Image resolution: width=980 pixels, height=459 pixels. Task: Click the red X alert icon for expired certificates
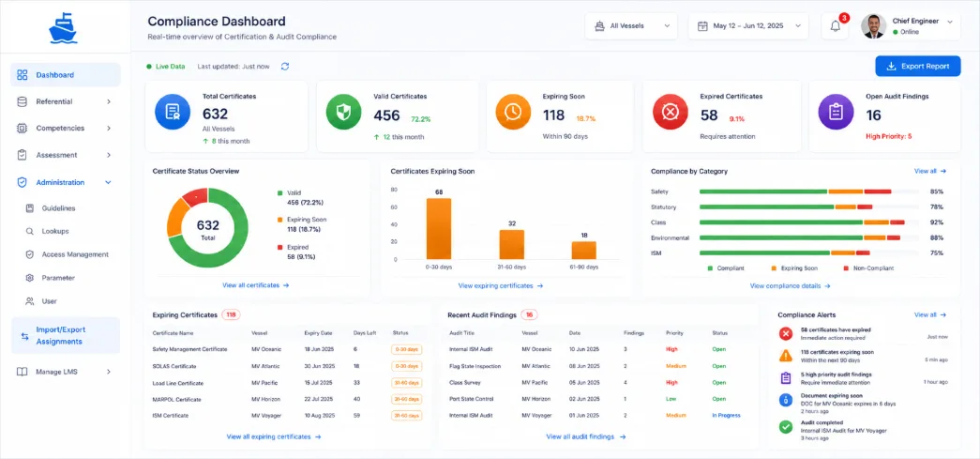click(x=786, y=333)
